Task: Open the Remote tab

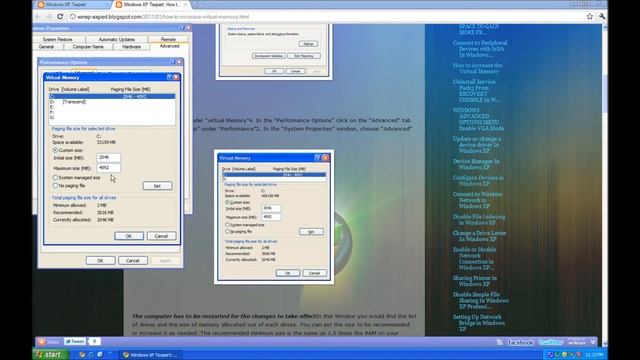Action: point(168,39)
